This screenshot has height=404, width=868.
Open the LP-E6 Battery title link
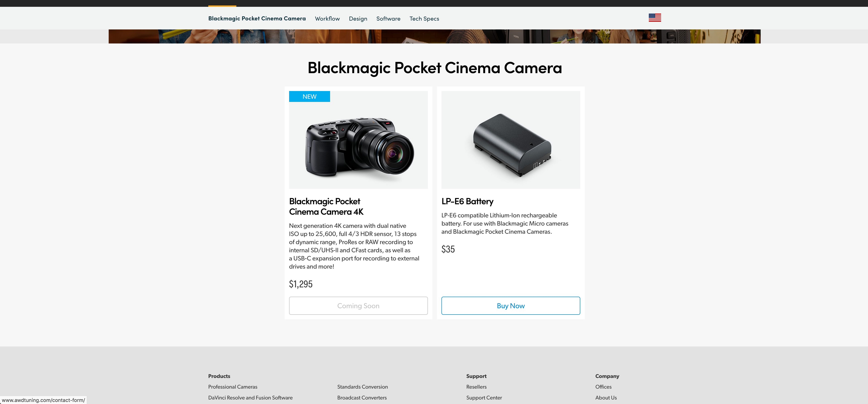(467, 202)
